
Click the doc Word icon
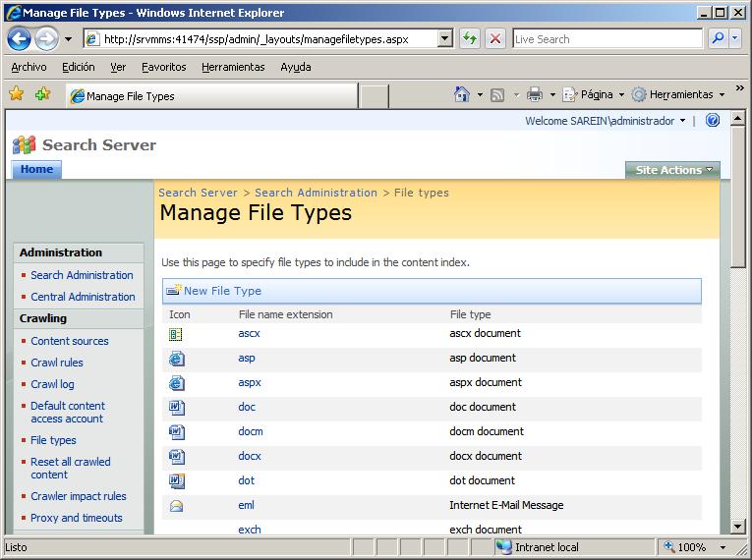[x=177, y=408]
